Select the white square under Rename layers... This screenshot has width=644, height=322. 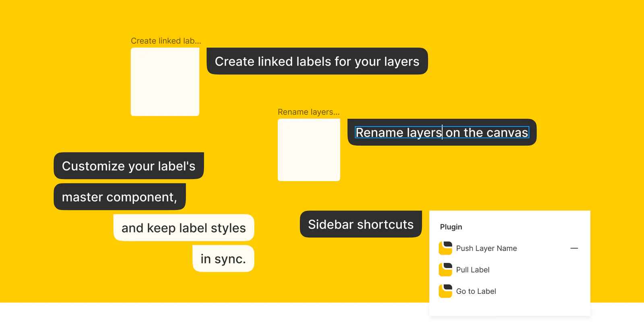pyautogui.click(x=309, y=150)
